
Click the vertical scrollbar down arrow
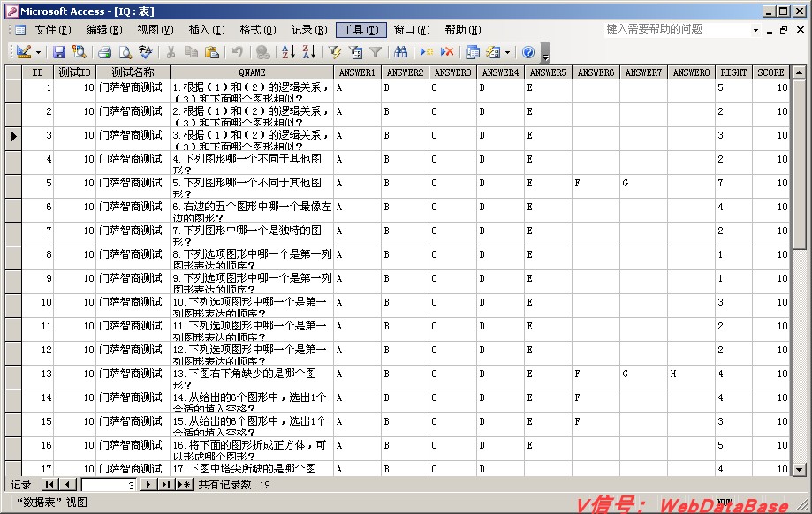click(799, 470)
